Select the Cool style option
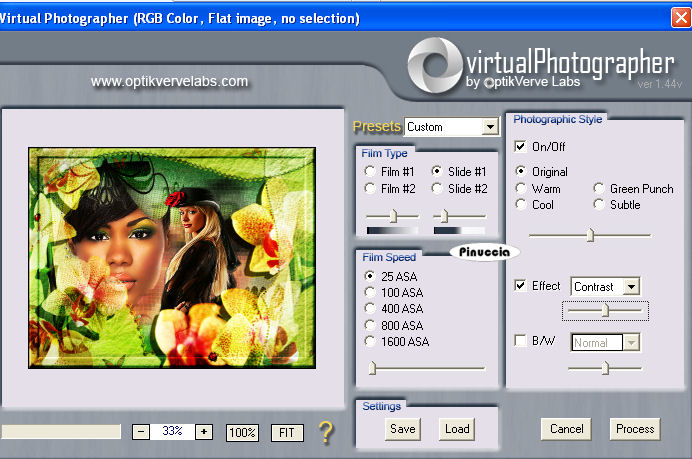 (521, 204)
